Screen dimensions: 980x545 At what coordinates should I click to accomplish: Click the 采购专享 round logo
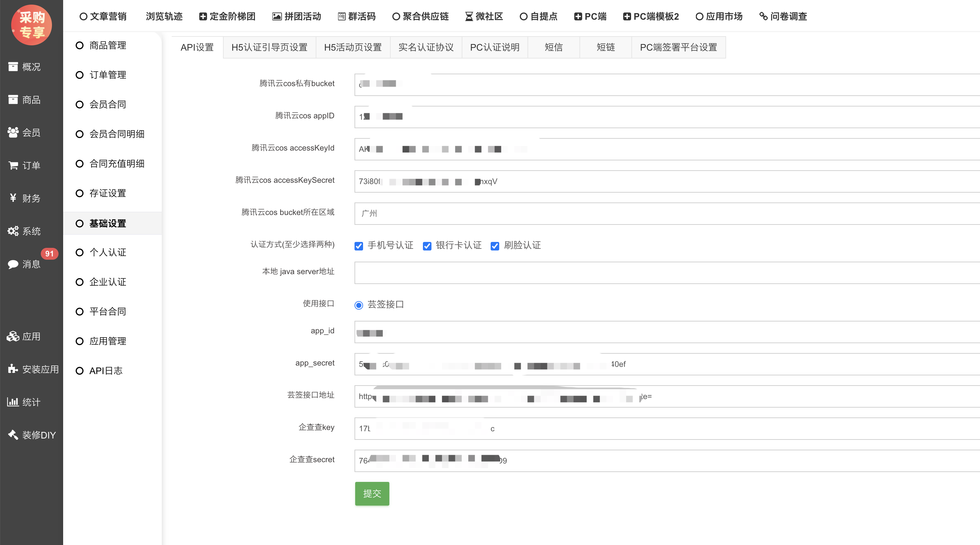[x=32, y=25]
